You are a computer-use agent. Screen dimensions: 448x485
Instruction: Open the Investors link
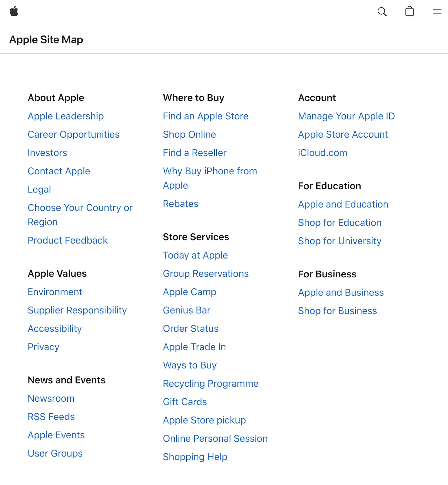tap(47, 153)
